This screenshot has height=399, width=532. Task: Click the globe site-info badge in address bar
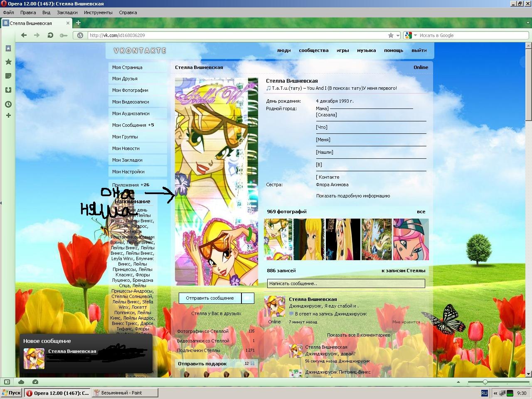click(80, 35)
